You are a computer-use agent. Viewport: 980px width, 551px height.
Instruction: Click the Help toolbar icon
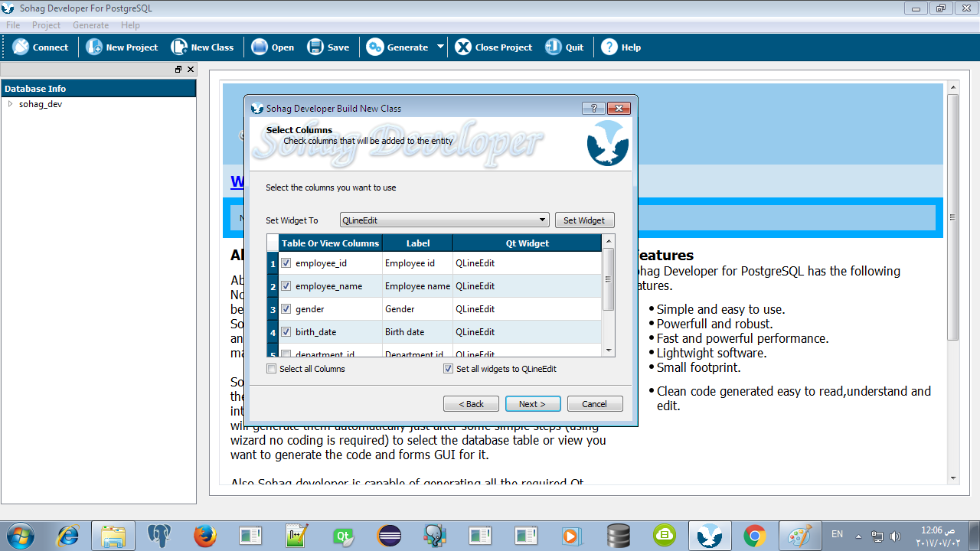coord(609,47)
